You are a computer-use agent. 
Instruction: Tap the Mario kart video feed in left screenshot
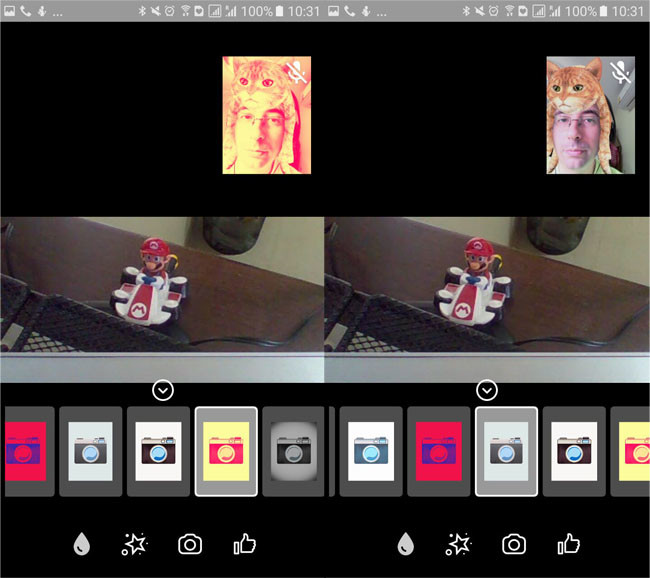pos(162,299)
